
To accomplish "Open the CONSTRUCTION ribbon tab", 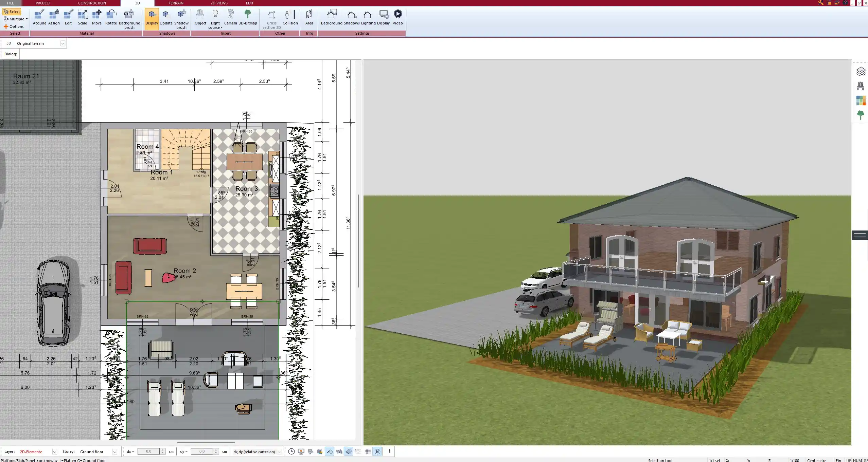I will click(92, 3).
